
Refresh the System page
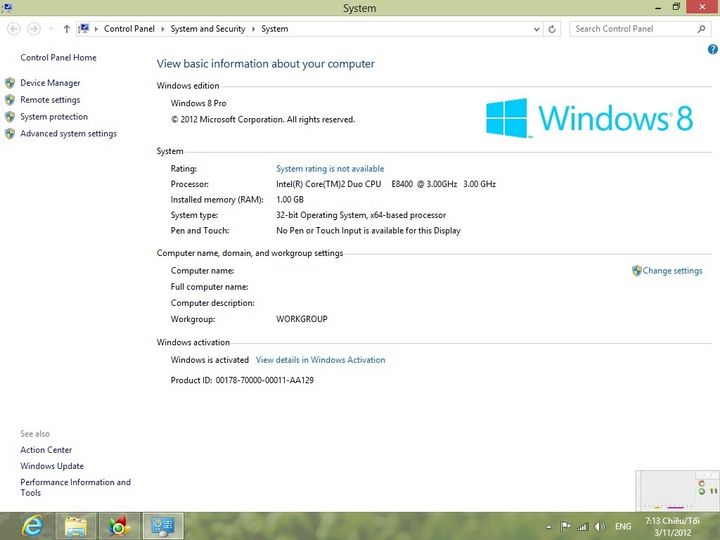click(552, 29)
